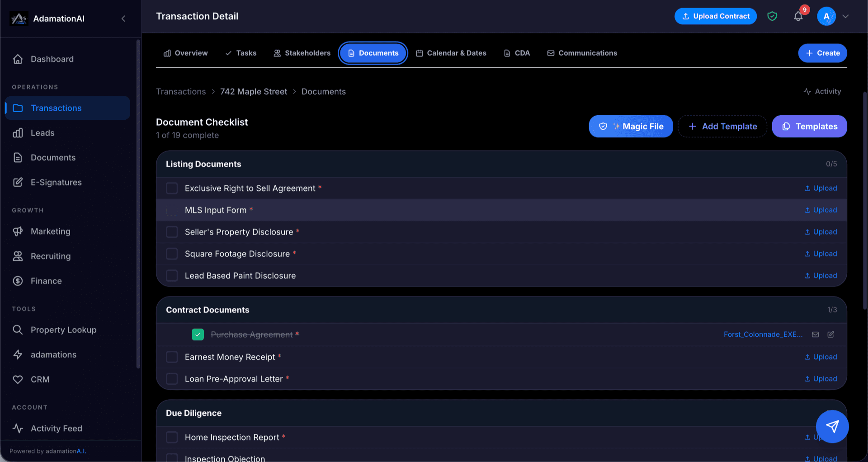Open the Forst_Colonnade_EXE file link
This screenshot has width=868, height=462.
coord(763,335)
